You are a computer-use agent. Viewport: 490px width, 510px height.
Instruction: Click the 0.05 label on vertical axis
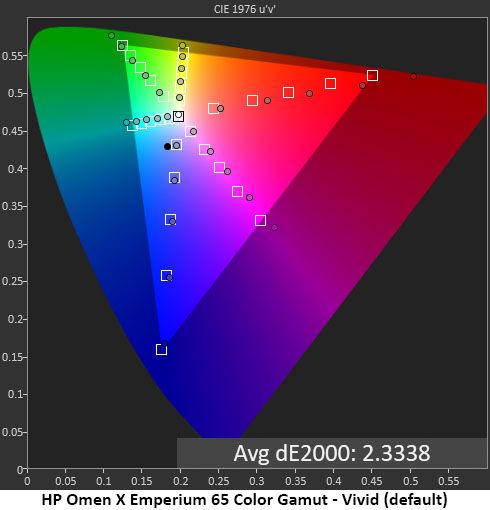(x=13, y=432)
